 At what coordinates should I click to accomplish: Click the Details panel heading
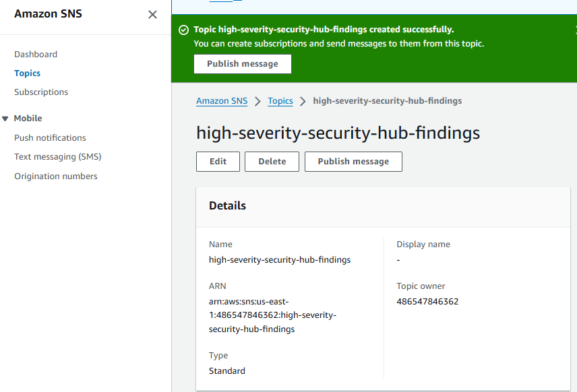[227, 205]
